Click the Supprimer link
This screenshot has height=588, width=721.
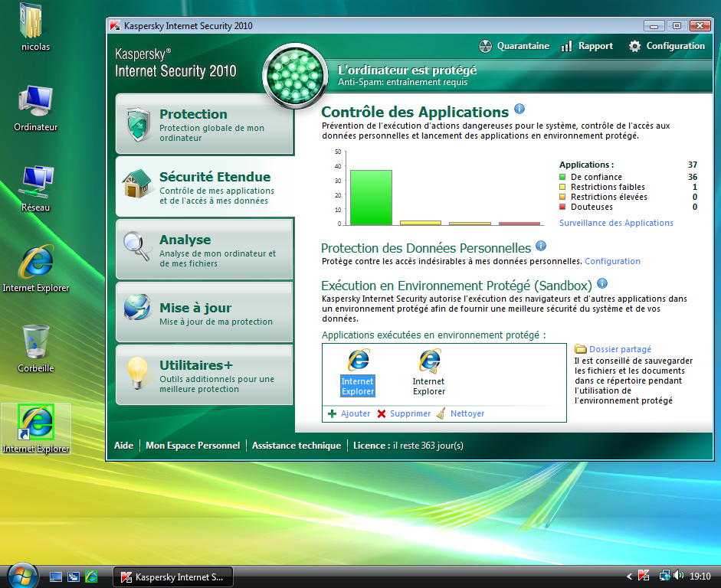tap(410, 413)
